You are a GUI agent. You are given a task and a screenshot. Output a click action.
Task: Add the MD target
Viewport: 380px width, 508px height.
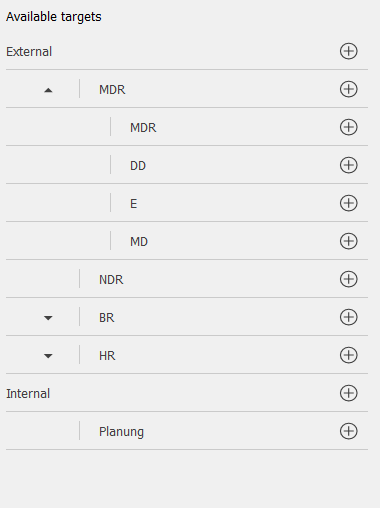349,241
